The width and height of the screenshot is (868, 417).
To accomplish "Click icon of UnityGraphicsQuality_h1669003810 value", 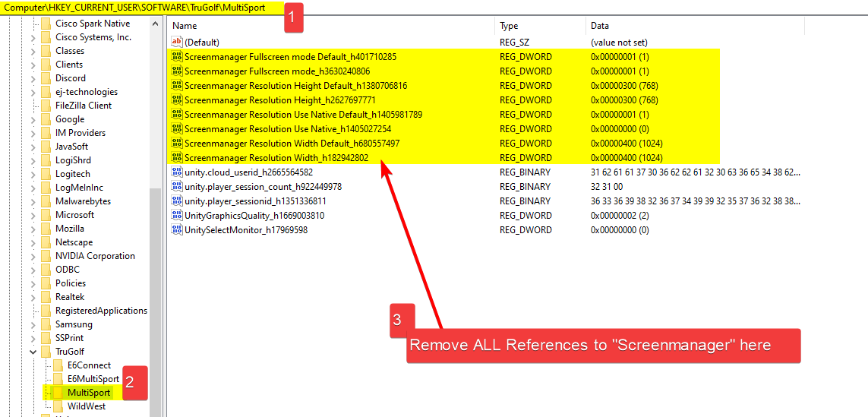I will [x=177, y=215].
